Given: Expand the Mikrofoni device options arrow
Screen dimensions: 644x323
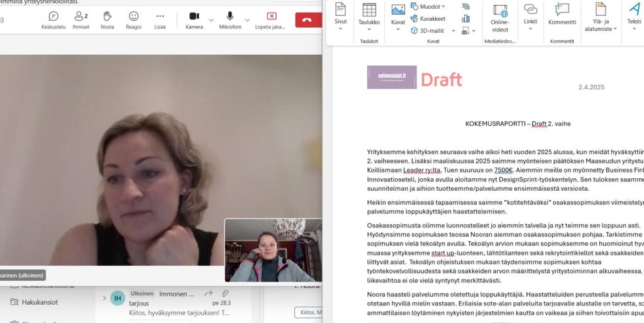Looking at the screenshot, I should point(247,20).
